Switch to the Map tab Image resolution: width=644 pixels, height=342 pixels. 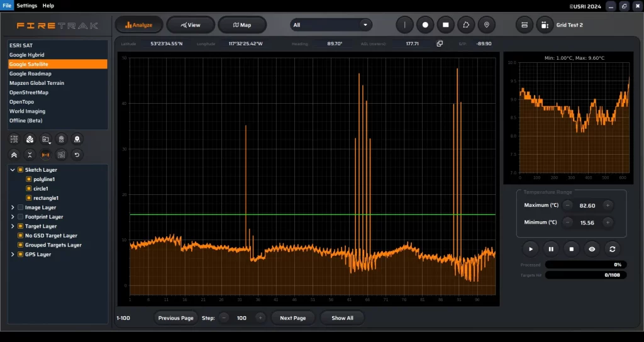242,25
